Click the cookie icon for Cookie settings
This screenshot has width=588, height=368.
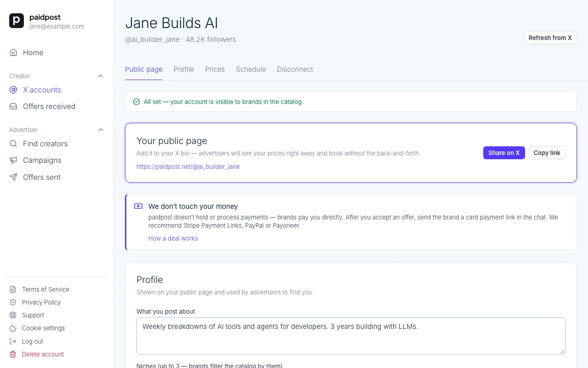pyautogui.click(x=13, y=328)
